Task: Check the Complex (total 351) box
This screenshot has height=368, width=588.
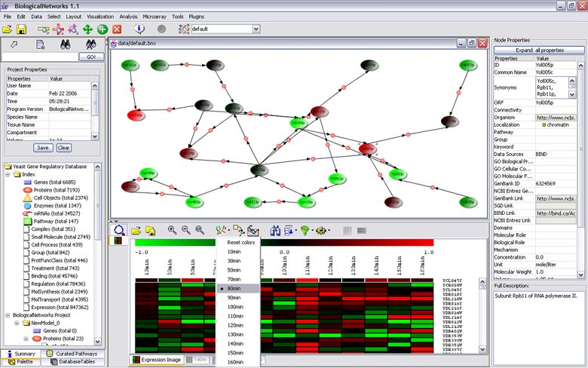Action: point(26,229)
